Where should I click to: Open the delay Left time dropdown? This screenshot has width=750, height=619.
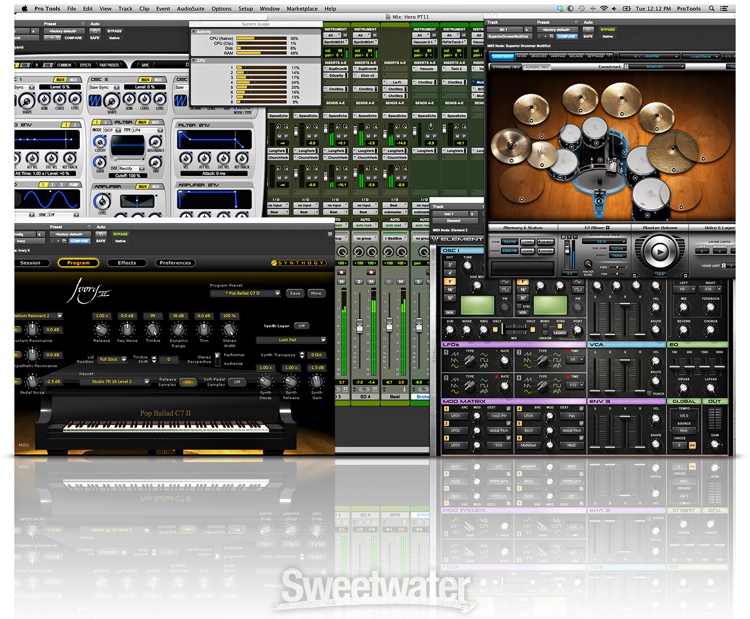(684, 289)
